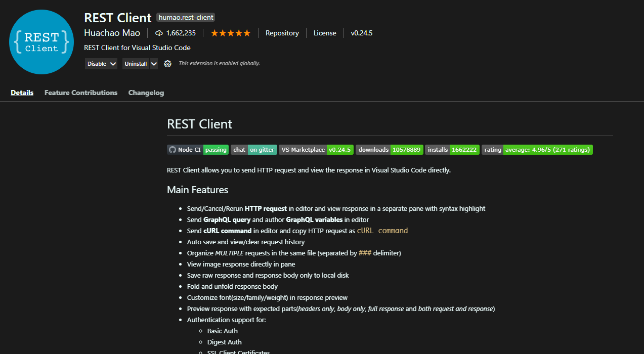This screenshot has height=354, width=644.
Task: Click the rating average 4.96/5 badge
Action: (x=537, y=150)
